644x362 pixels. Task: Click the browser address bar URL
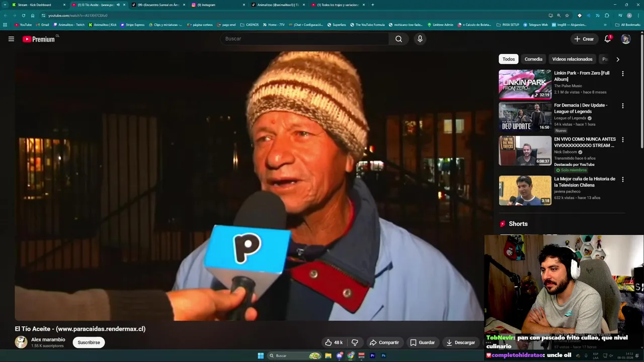coord(78,16)
